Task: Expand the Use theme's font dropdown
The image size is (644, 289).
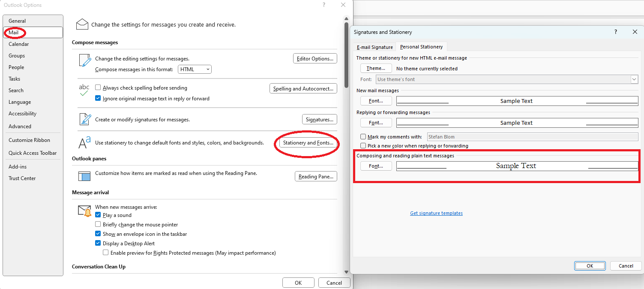Action: pyautogui.click(x=635, y=79)
